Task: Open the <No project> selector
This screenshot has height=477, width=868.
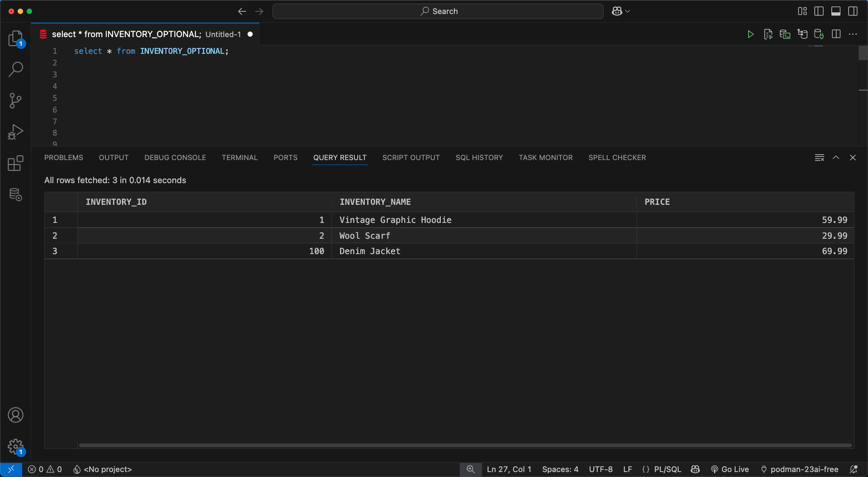Action: 103,469
